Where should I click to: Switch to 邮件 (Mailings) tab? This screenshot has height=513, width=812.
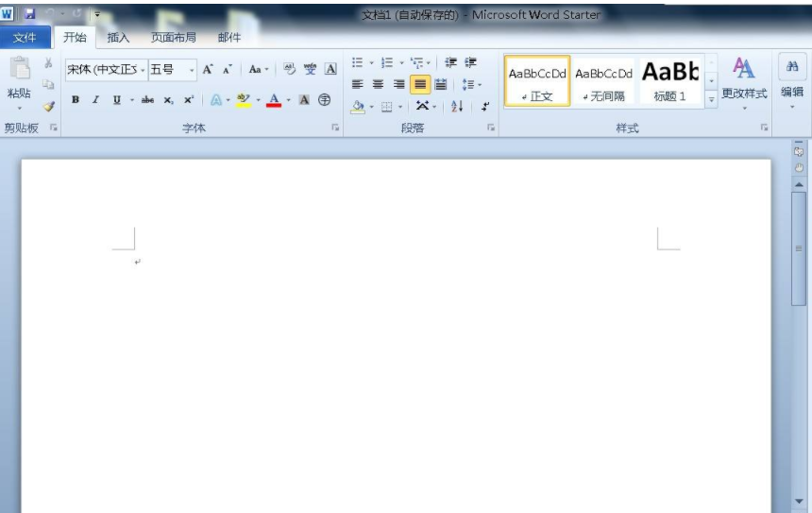[x=229, y=37]
